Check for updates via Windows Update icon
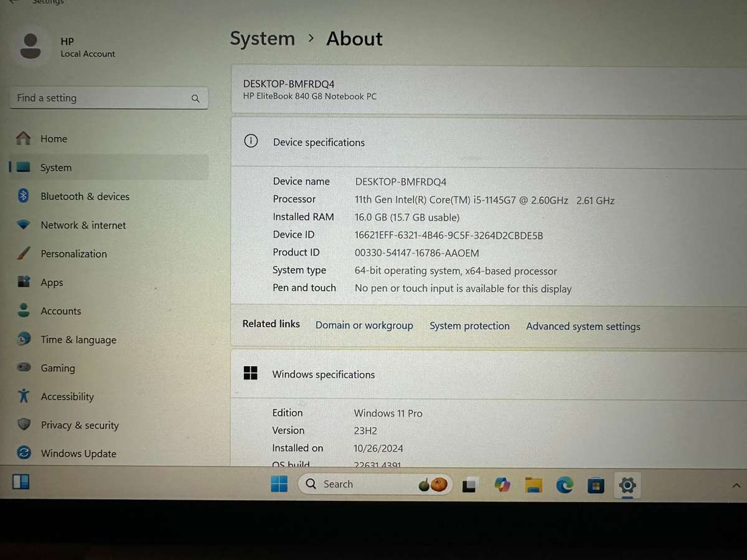 pos(23,454)
